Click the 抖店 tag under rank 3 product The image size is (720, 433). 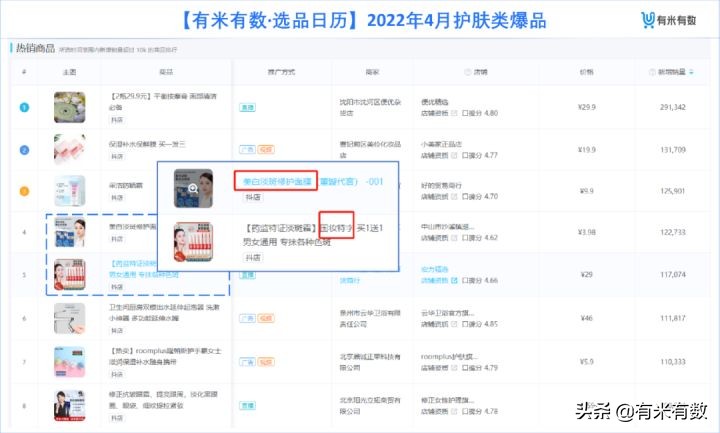(117, 197)
